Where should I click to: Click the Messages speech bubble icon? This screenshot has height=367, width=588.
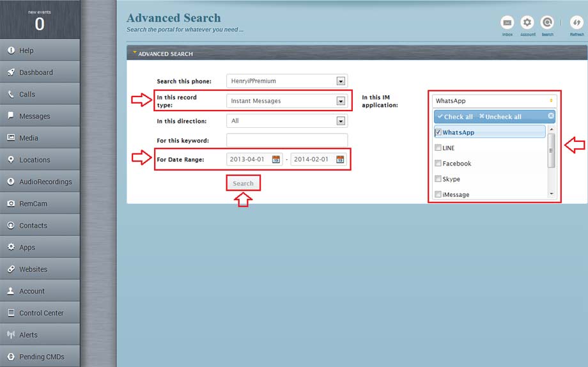pos(11,116)
